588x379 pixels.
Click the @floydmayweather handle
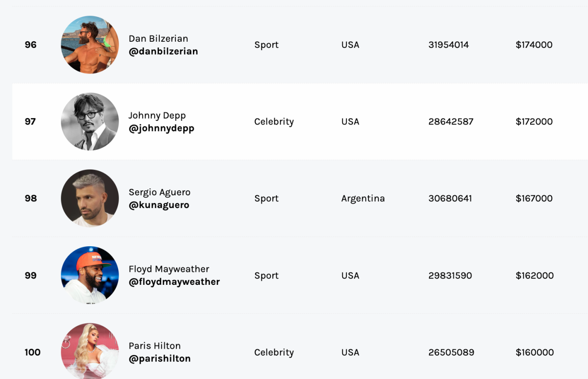click(x=174, y=282)
